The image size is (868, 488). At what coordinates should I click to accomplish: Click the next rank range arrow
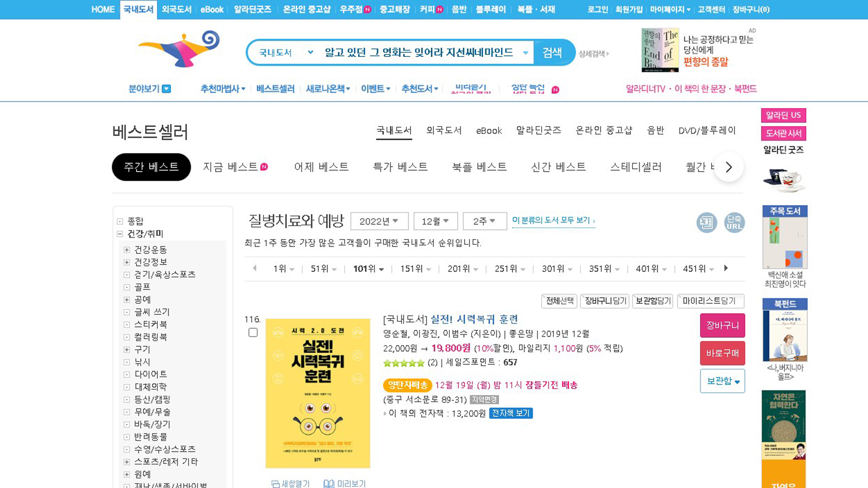pos(726,268)
